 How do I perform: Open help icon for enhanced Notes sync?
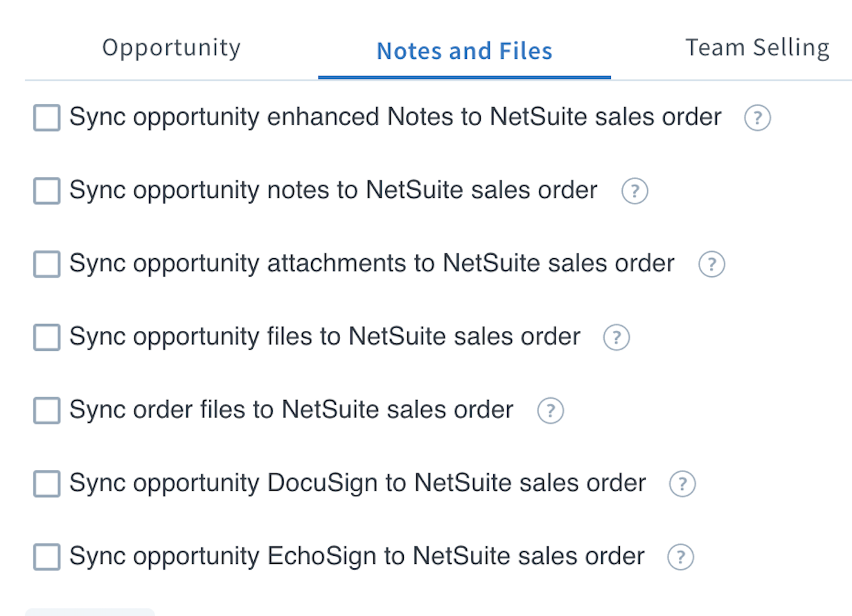757,118
